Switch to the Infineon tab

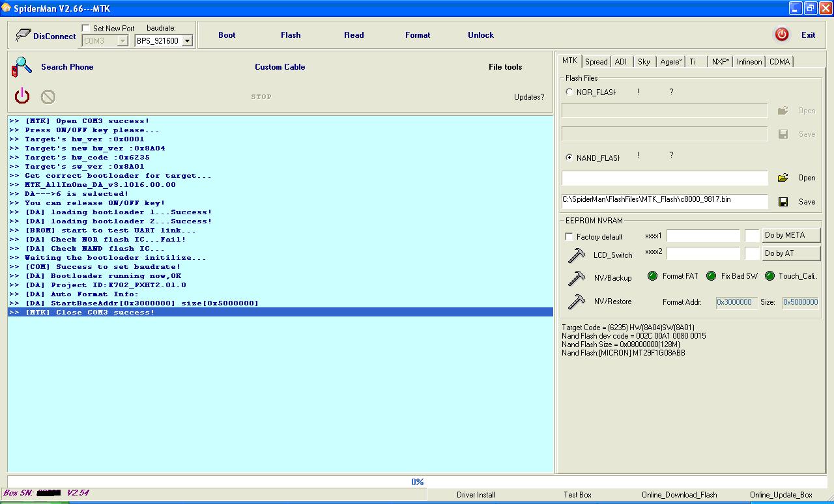click(749, 62)
